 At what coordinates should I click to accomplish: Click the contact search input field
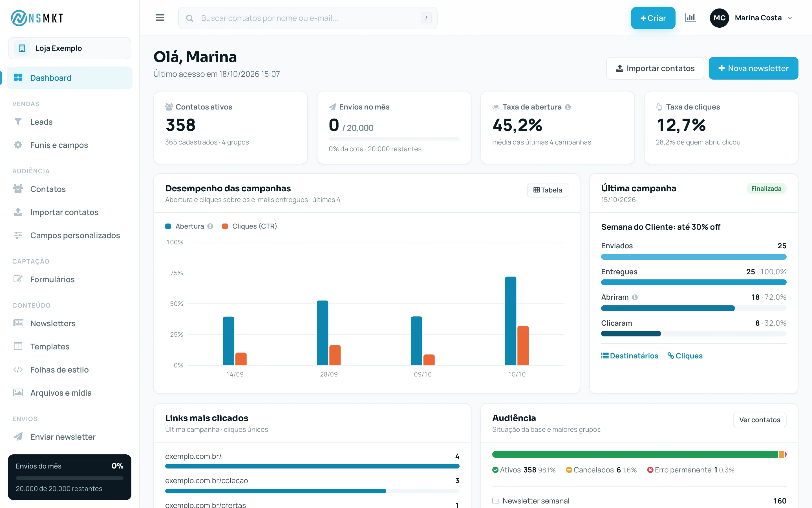[x=308, y=18]
